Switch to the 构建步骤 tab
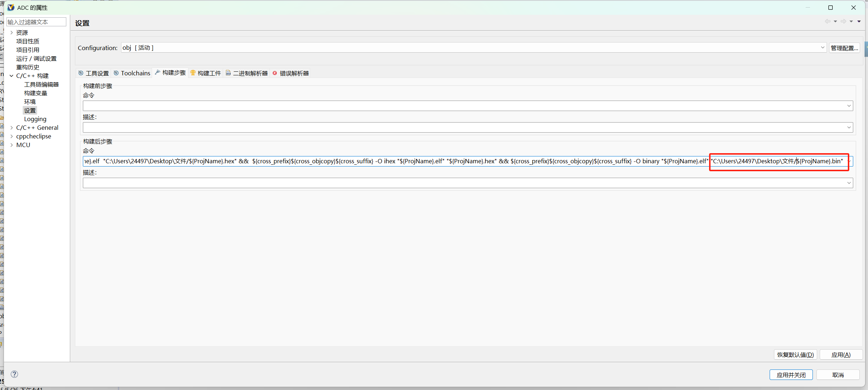This screenshot has height=390, width=868. 174,73
